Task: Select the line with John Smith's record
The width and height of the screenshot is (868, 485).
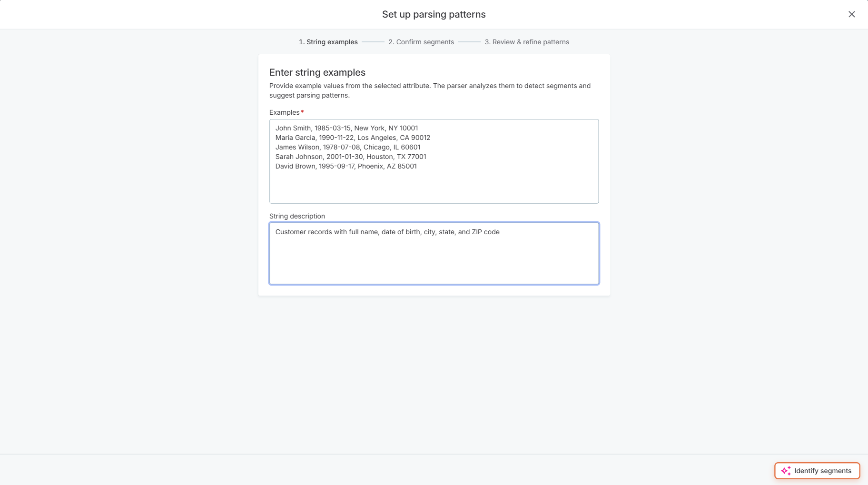Action: coord(347,128)
